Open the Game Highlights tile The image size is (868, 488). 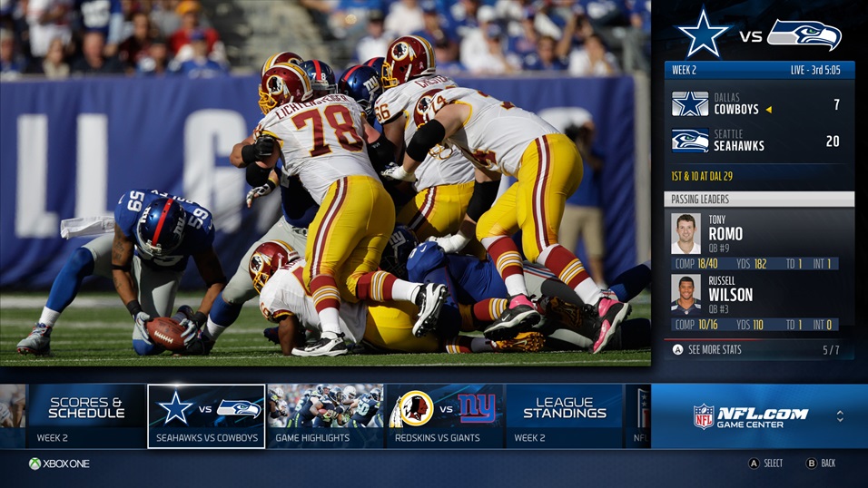[325, 416]
